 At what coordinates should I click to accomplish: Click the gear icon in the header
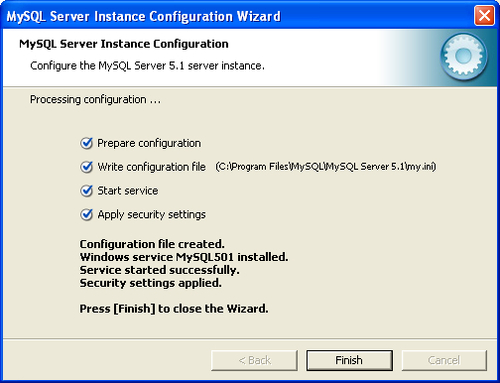[463, 56]
